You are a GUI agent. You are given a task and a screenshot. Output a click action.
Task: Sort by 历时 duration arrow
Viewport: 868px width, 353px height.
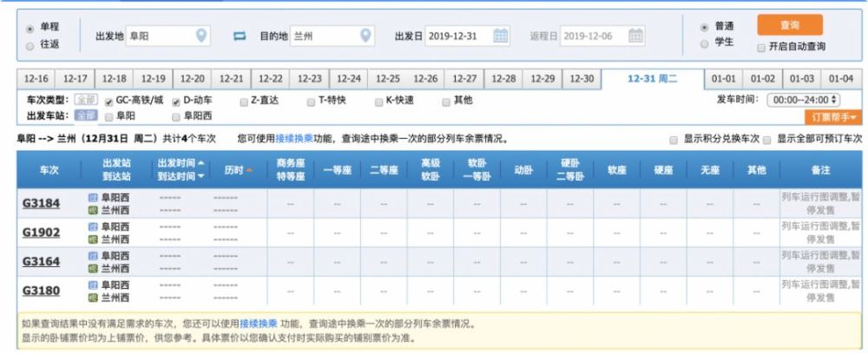click(249, 170)
